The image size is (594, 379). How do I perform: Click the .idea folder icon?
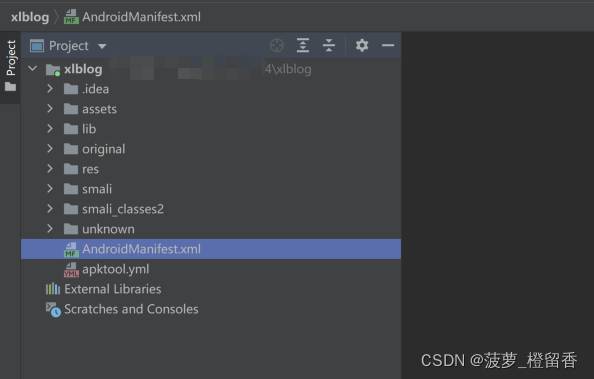click(x=71, y=89)
